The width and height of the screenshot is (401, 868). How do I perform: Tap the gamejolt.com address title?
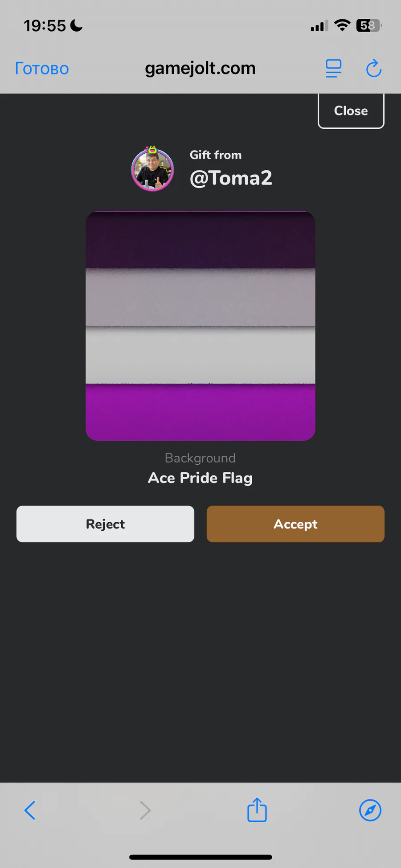200,68
